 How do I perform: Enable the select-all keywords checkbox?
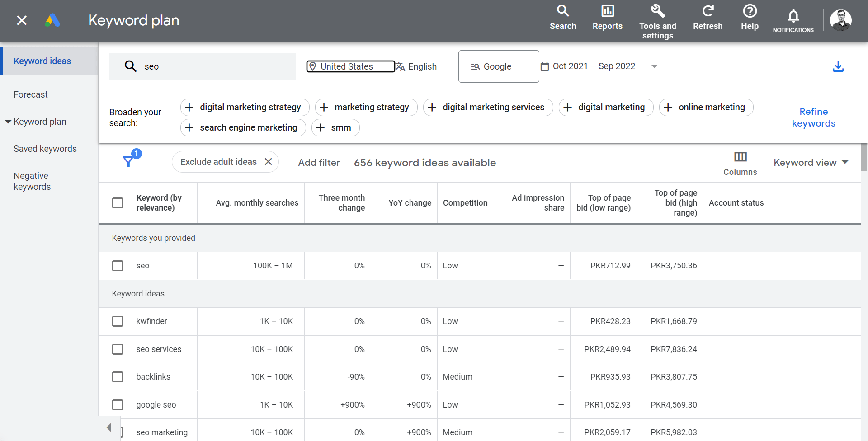(118, 202)
